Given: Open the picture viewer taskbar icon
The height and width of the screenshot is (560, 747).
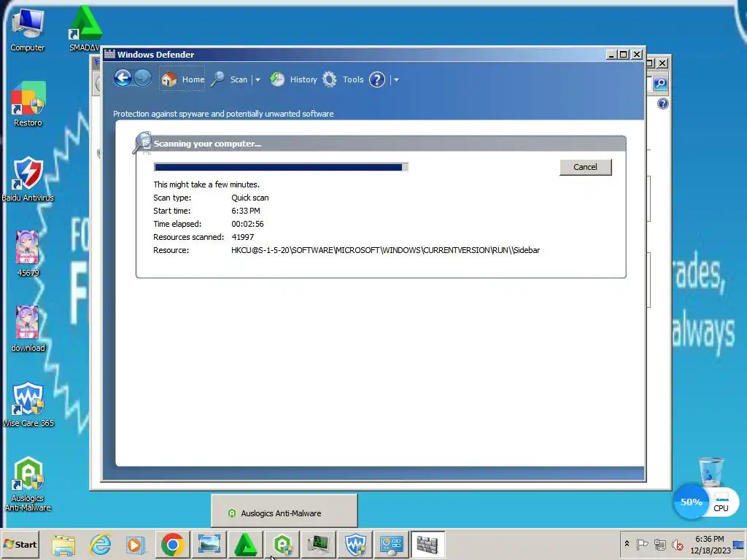Looking at the screenshot, I should coord(209,544).
